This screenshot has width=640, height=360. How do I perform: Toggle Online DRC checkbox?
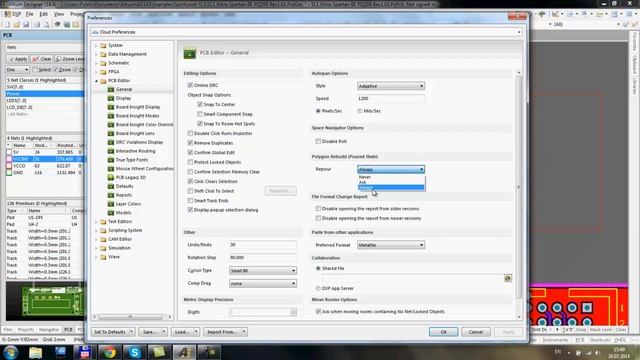click(x=190, y=85)
